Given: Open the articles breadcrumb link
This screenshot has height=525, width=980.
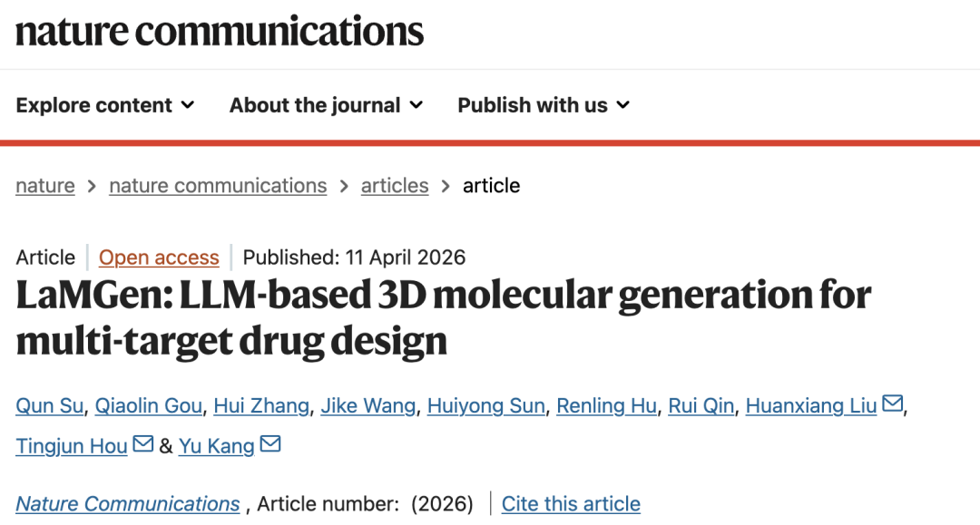Looking at the screenshot, I should [395, 186].
